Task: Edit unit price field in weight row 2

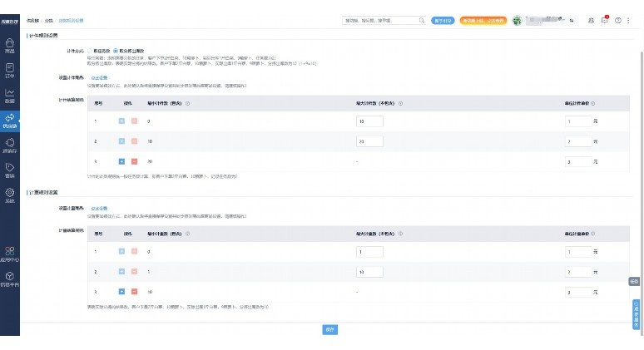Action: pyautogui.click(x=578, y=272)
